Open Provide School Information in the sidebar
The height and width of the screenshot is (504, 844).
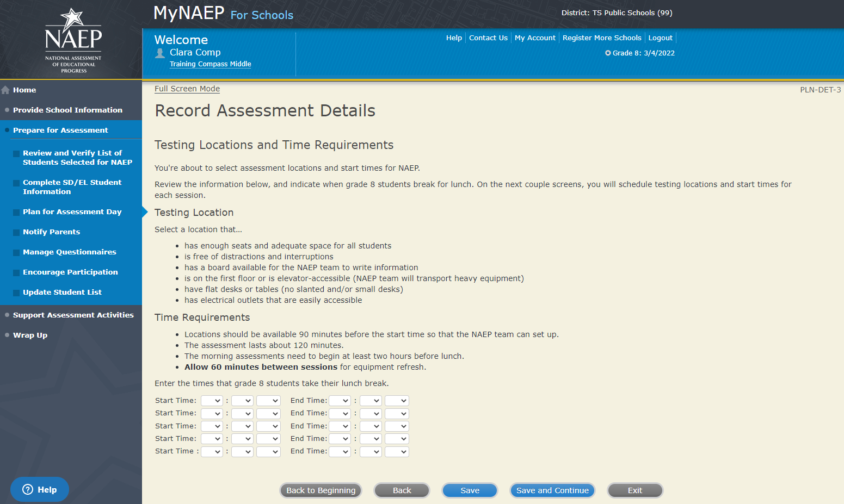(67, 110)
